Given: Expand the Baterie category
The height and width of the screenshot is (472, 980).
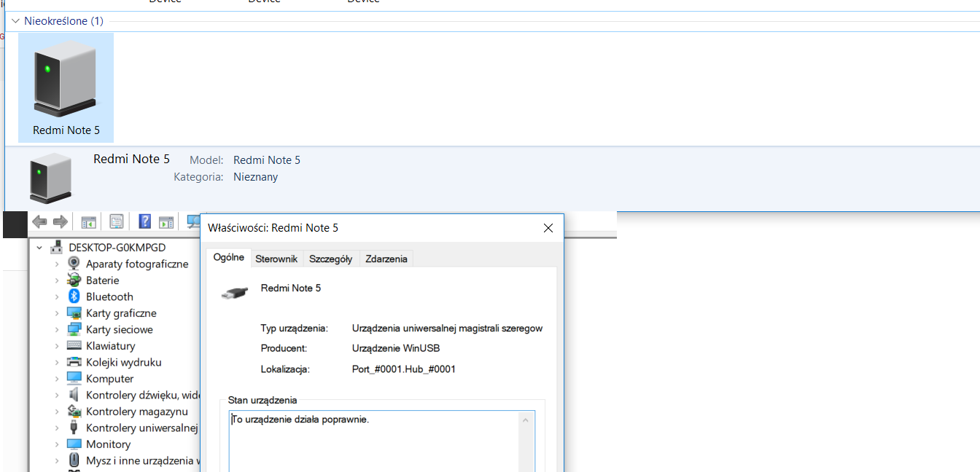Looking at the screenshot, I should pyautogui.click(x=57, y=280).
